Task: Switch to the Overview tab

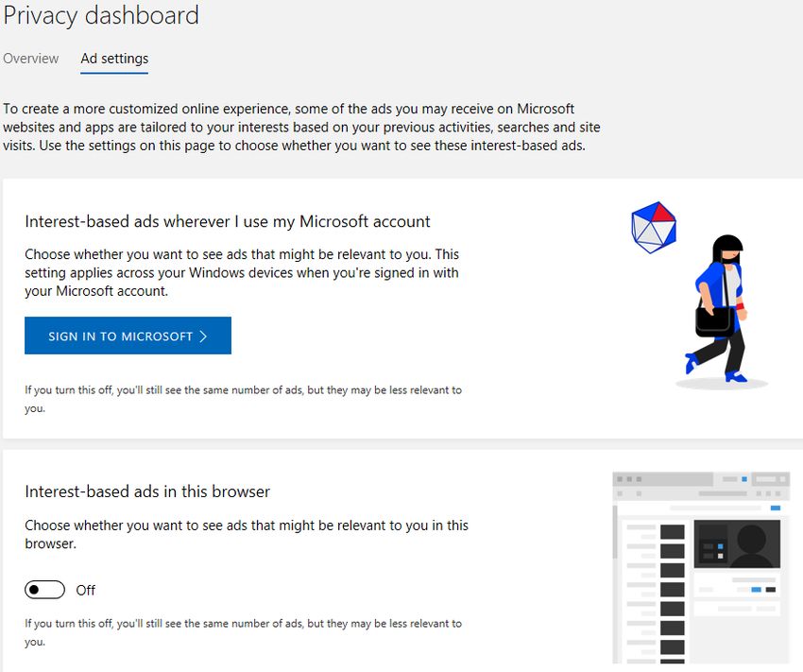Action: 31,59
